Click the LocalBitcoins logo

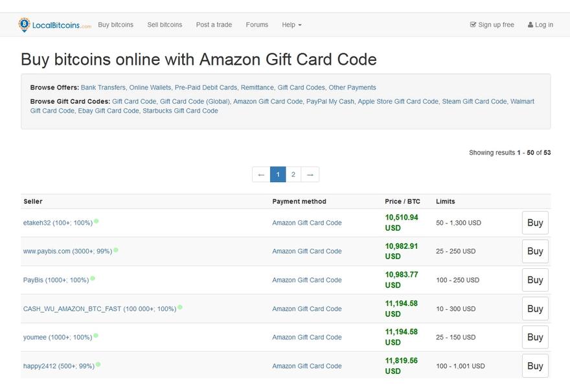55,25
